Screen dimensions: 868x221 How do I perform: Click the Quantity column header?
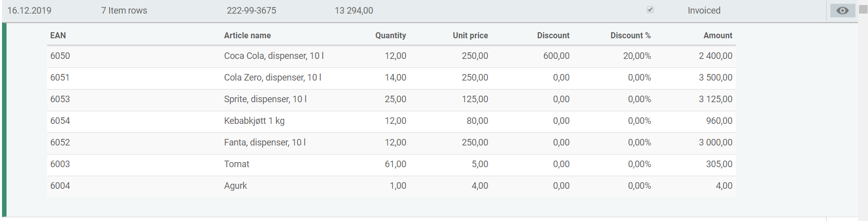[x=390, y=35]
